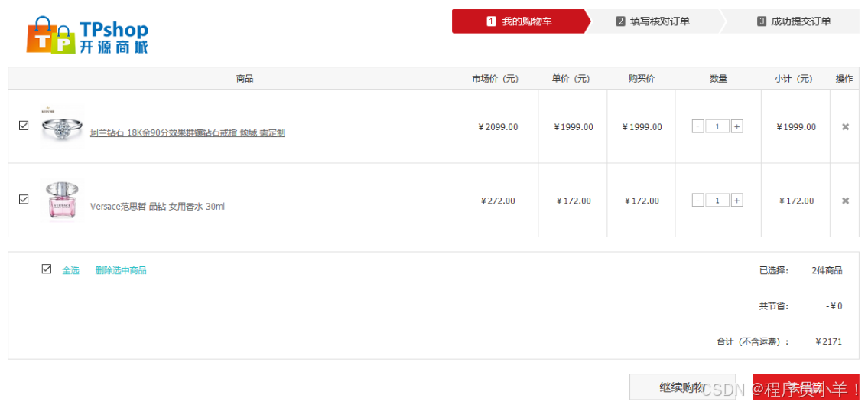Click the 单价（元） column header
This screenshot has height=405, width=868.
point(571,79)
